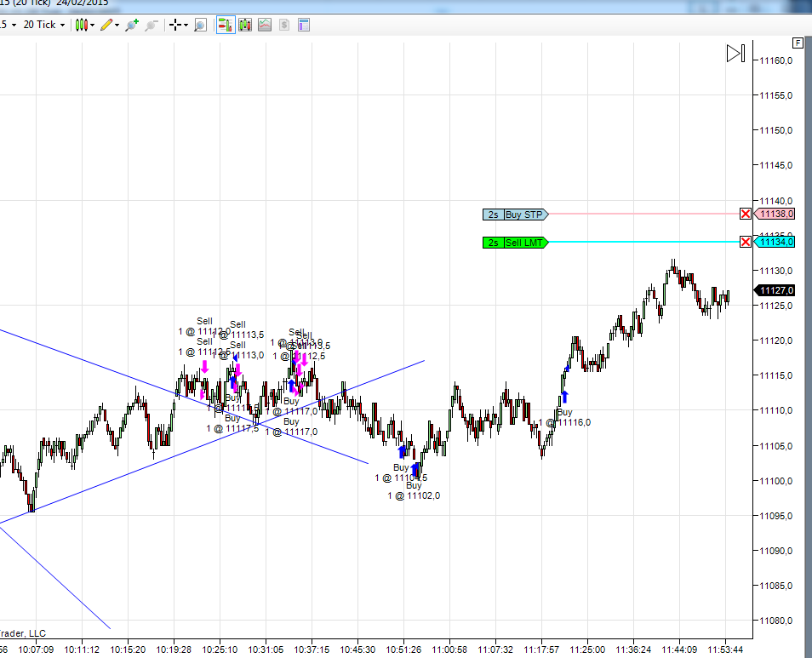Image resolution: width=812 pixels, height=658 pixels.
Task: Click the 11134,0 limit price marker
Action: [775, 242]
